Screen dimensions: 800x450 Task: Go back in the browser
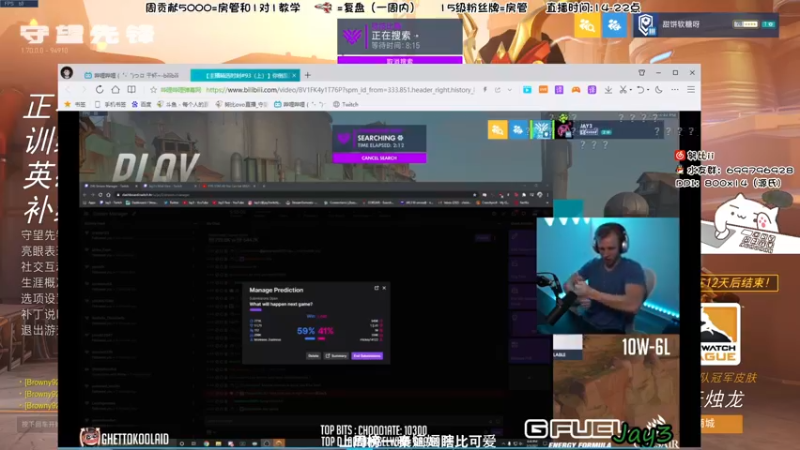coord(69,90)
